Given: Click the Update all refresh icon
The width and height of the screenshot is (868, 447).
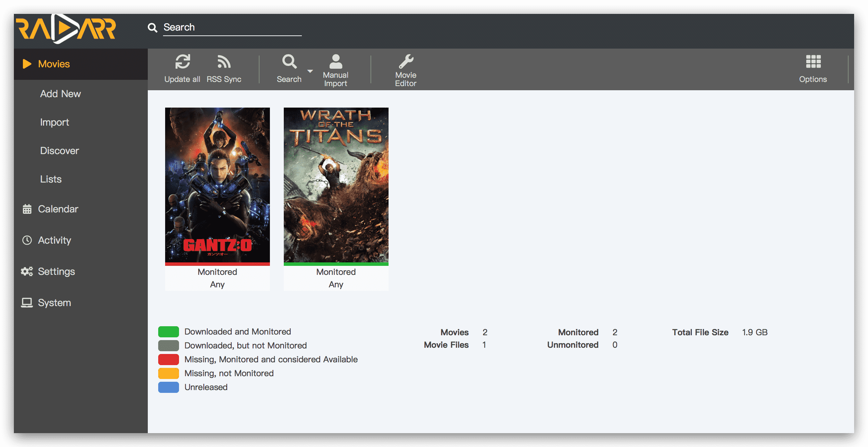Looking at the screenshot, I should [182, 62].
